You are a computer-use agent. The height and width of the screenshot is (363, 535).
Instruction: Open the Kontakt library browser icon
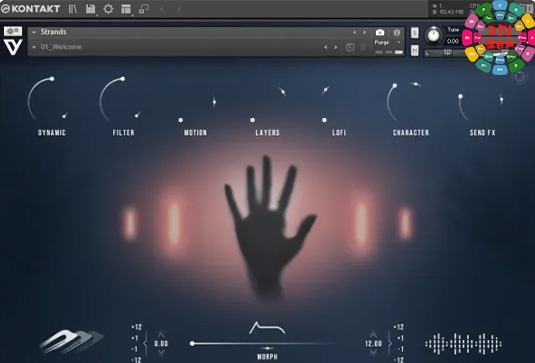pos(73,9)
